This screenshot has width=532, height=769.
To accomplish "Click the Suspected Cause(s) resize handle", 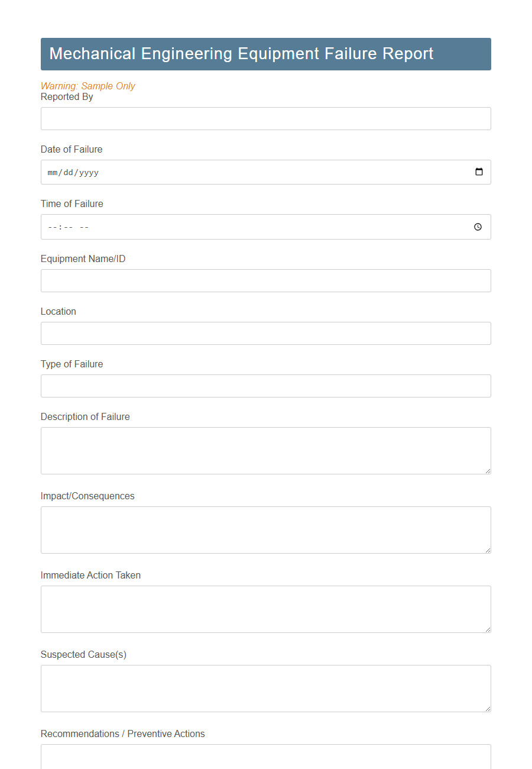I will (488, 709).
